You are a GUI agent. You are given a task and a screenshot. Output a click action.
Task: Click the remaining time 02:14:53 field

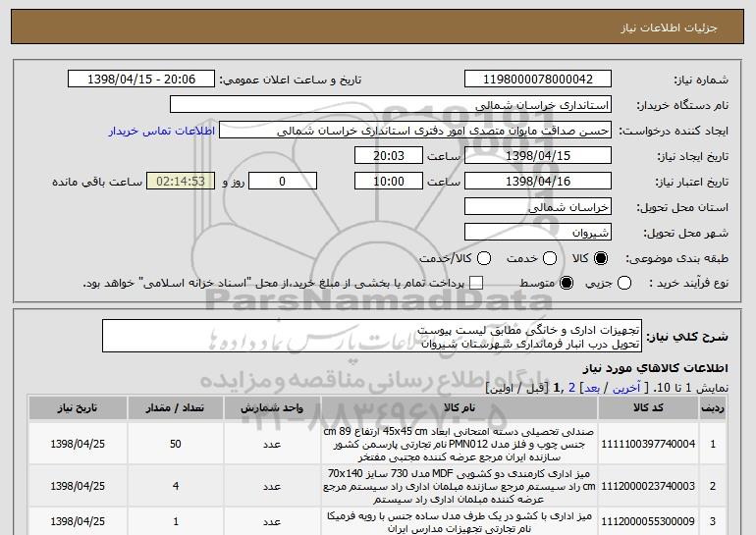tap(181, 182)
